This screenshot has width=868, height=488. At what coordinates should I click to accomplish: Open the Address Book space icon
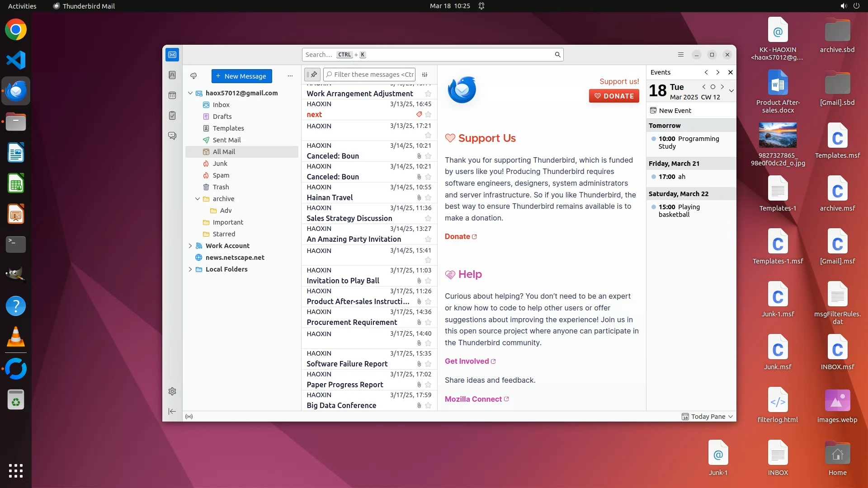coord(172,75)
